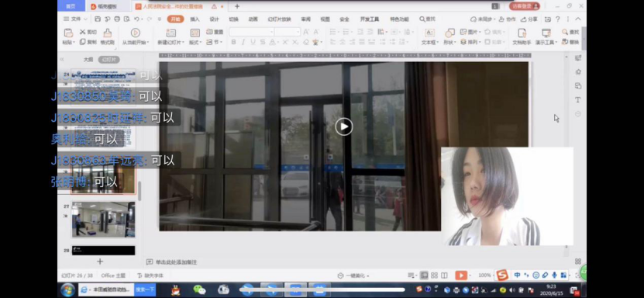Click the 一键美化 button in status bar
This screenshot has height=298, width=644.
point(353,275)
